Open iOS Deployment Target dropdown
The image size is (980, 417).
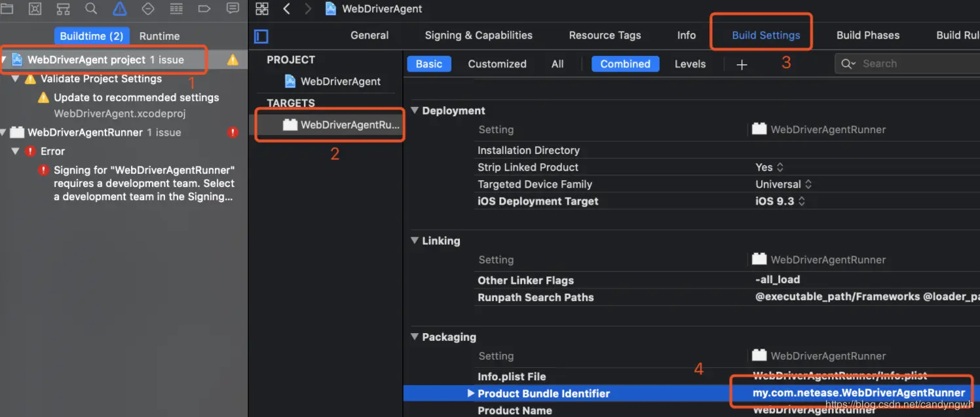780,201
